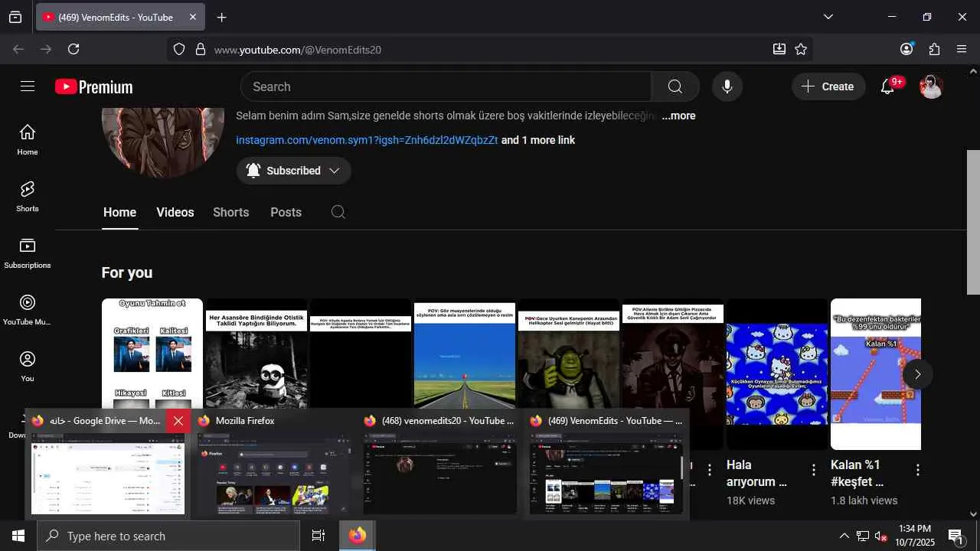View site security info via padlock icon

[x=201, y=49]
